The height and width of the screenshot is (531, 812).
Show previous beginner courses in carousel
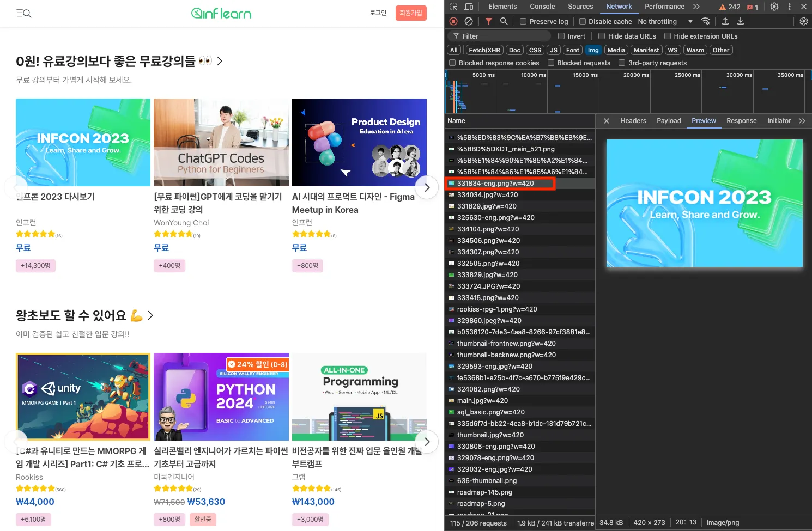16,442
